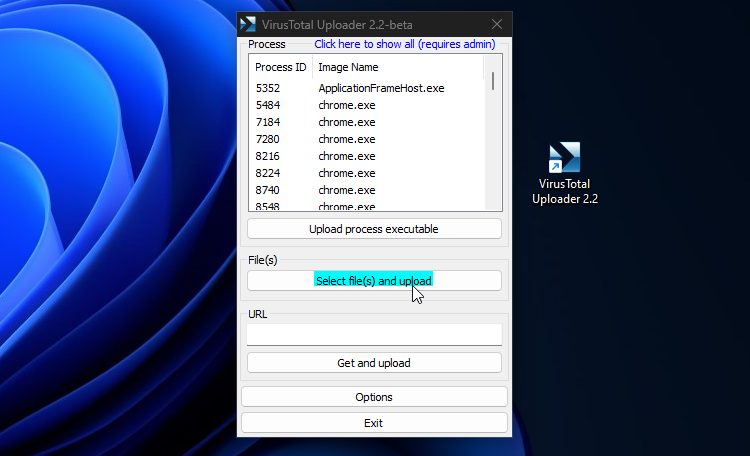Click Select file(s) and upload button

tap(374, 280)
